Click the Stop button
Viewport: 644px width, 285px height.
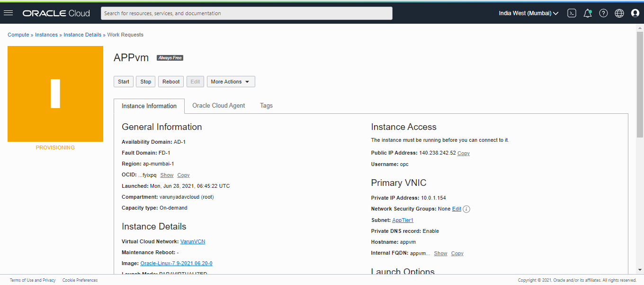click(x=146, y=82)
